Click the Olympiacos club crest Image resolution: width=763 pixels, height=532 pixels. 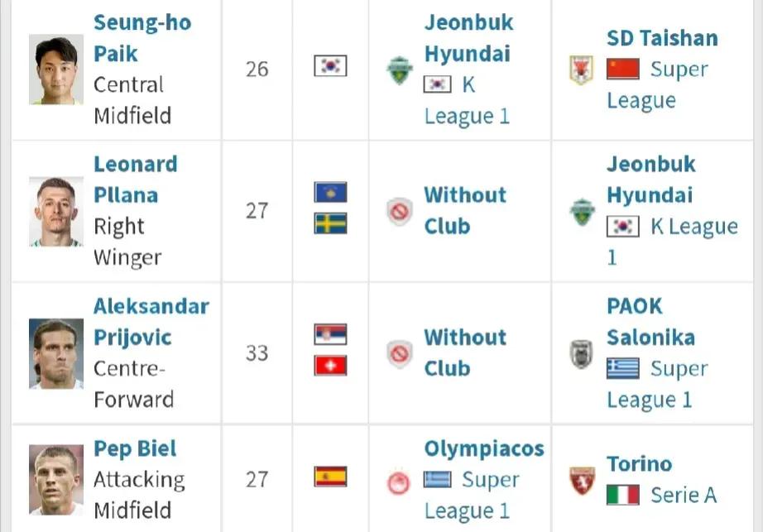[x=399, y=481]
